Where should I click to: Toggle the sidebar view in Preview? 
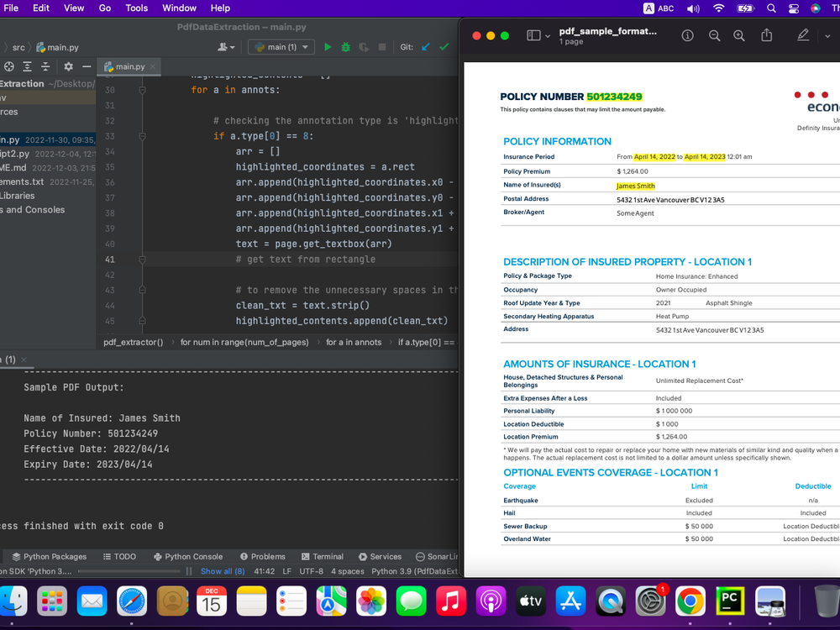coord(535,35)
